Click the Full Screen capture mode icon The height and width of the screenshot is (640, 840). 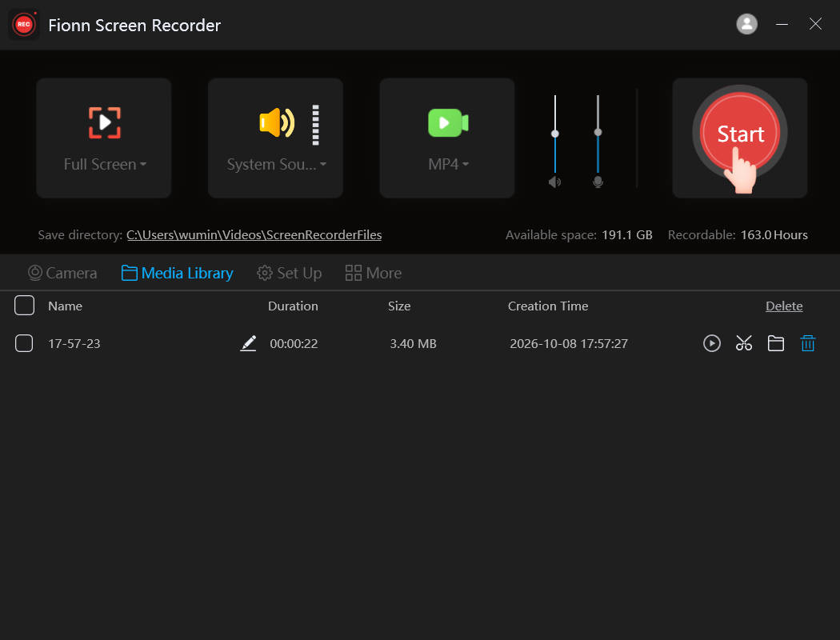click(x=105, y=122)
